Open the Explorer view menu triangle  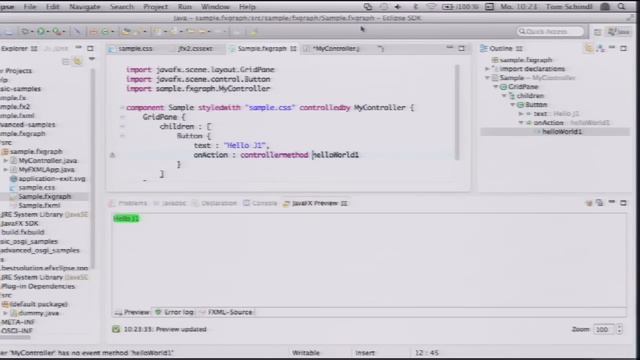91,60
